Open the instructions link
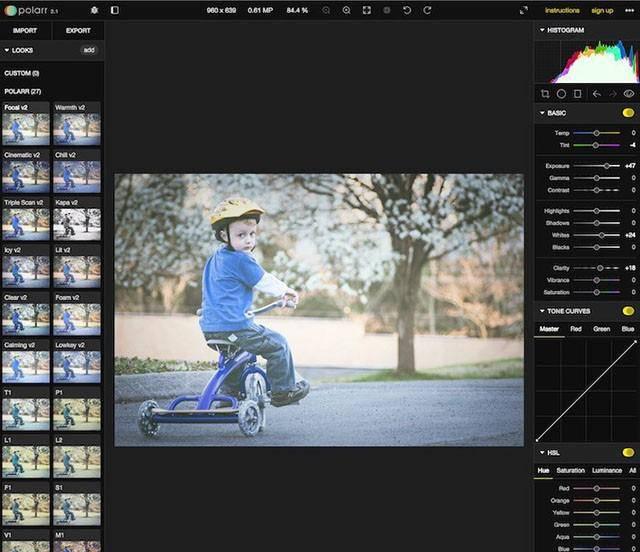Image resolution: width=640 pixels, height=552 pixels. click(562, 10)
